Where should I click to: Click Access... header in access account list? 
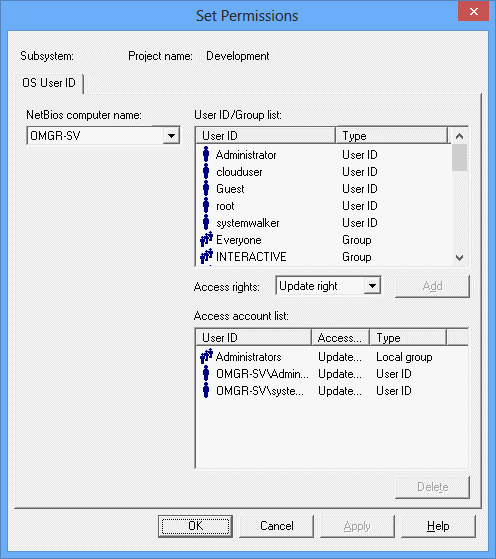pyautogui.click(x=341, y=337)
